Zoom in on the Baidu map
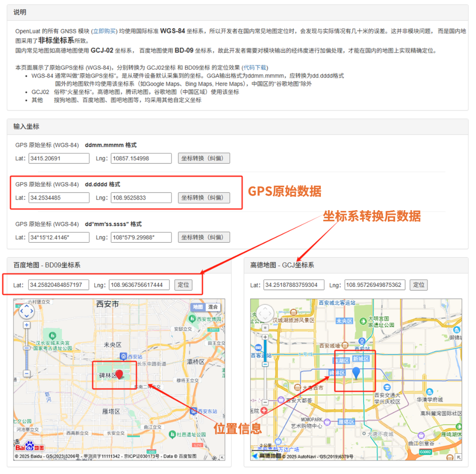The width and height of the screenshot is (476, 474). (x=27, y=325)
